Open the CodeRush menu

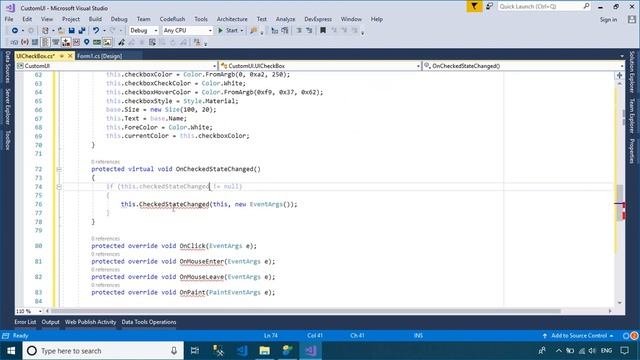pyautogui.click(x=172, y=19)
